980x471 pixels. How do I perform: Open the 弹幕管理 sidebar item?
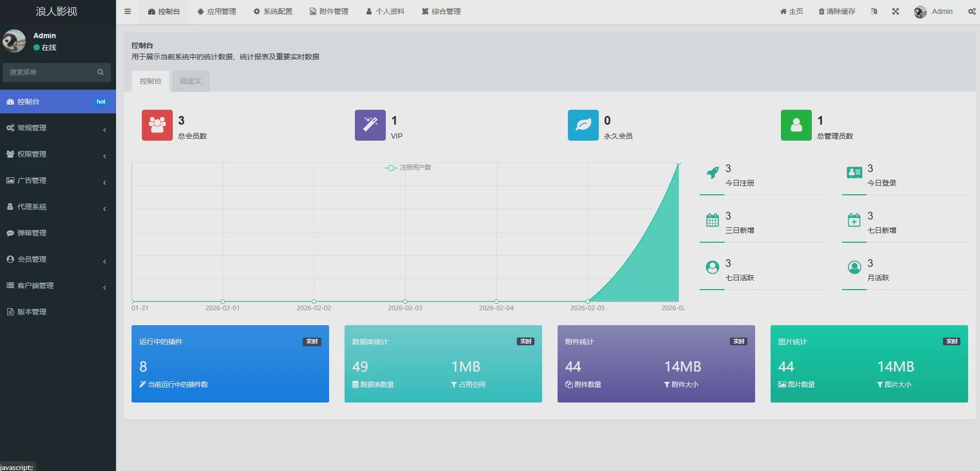(x=32, y=233)
